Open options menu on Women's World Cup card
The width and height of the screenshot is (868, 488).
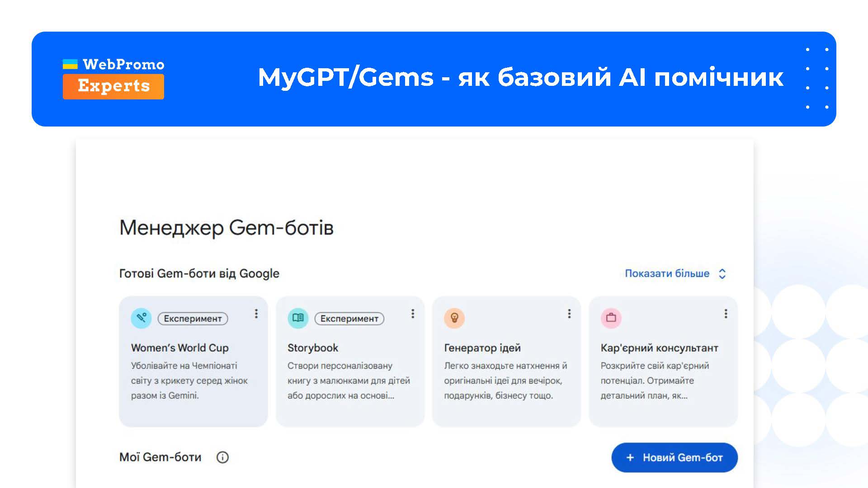click(x=256, y=314)
